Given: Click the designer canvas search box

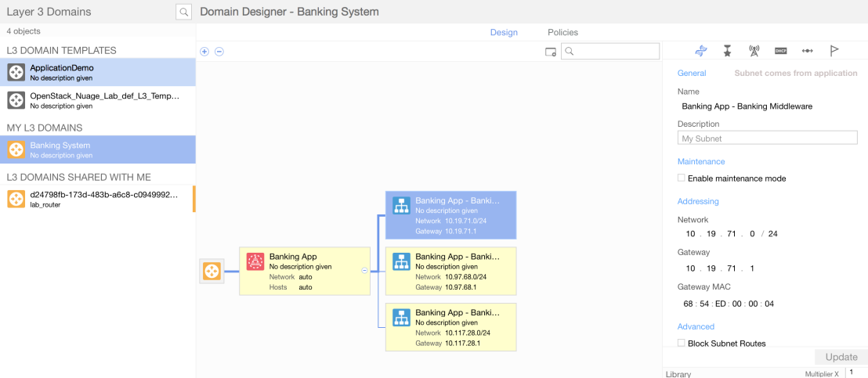Looking at the screenshot, I should [612, 52].
